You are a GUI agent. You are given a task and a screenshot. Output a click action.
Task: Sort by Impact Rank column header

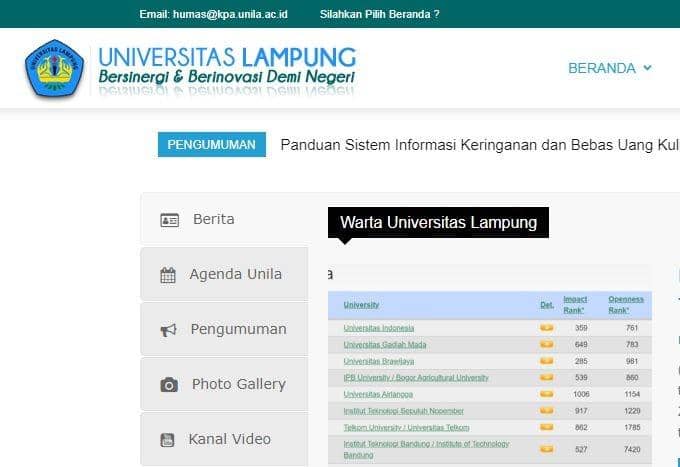[x=575, y=305]
